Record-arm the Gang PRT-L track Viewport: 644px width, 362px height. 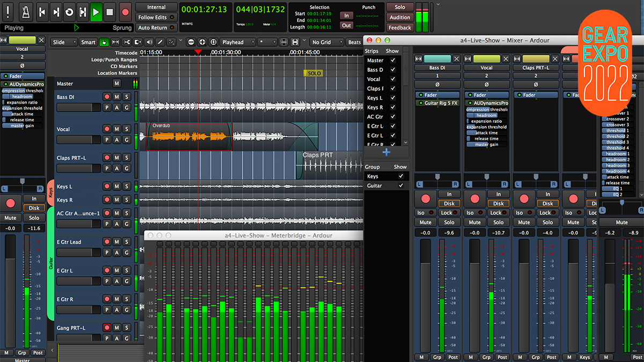(107, 328)
